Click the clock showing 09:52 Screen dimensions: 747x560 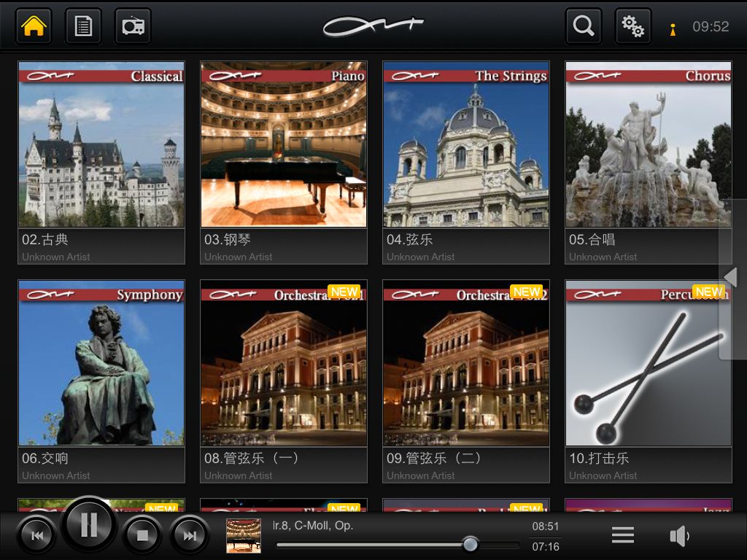pyautogui.click(x=711, y=27)
